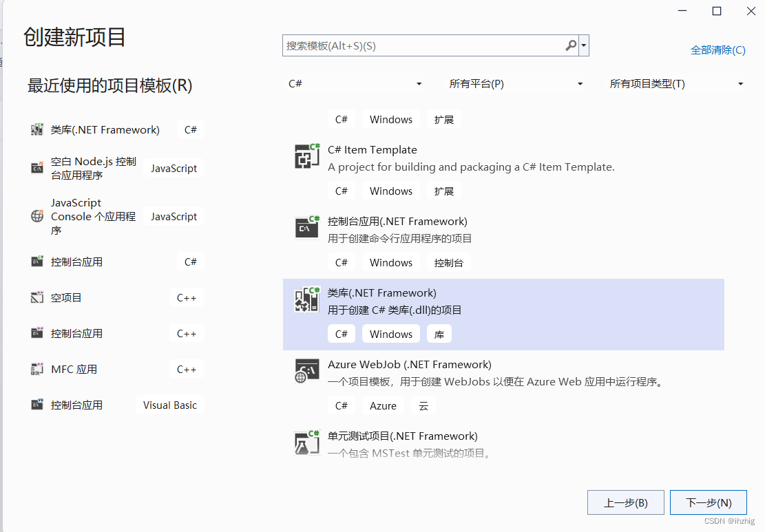Click the C++ tag beside MFC 应用
Screen dimensions: 765x532
point(187,369)
